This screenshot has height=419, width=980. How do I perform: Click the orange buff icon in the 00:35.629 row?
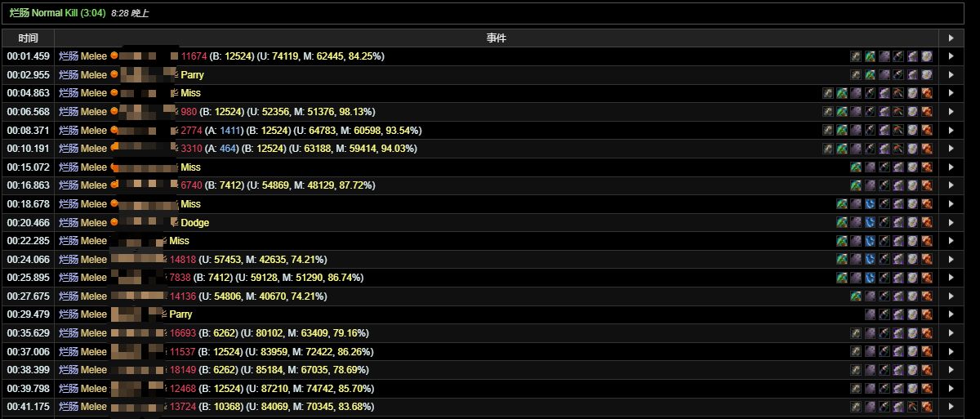coord(926,333)
